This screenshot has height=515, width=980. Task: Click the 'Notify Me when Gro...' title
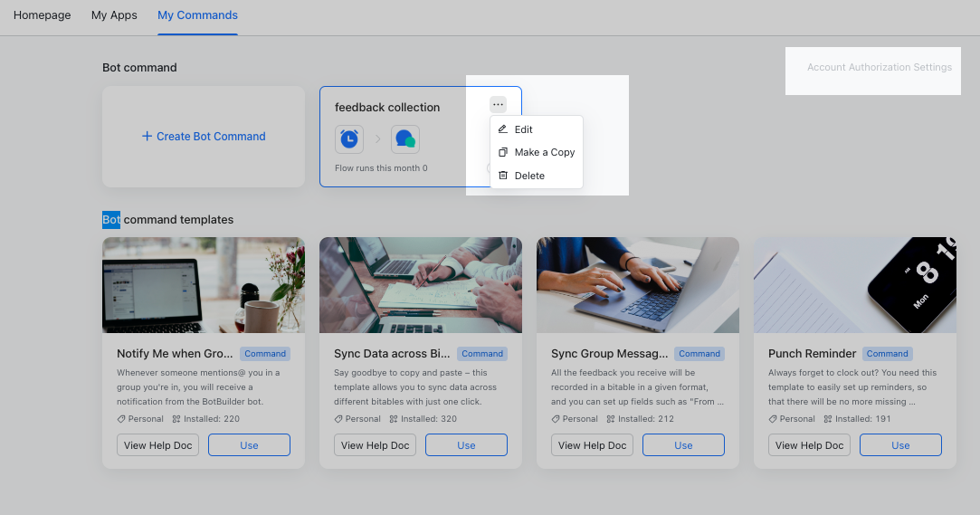(175, 354)
